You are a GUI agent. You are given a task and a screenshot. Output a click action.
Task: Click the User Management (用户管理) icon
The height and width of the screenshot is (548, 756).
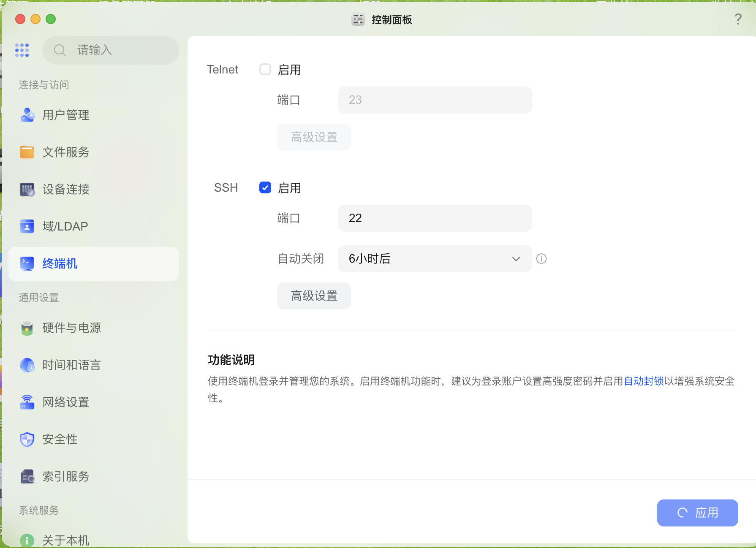tap(27, 115)
